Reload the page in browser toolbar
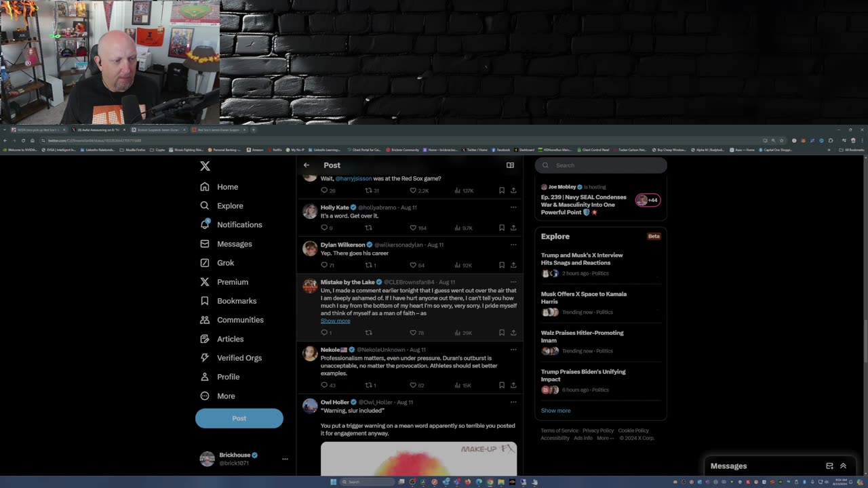The width and height of the screenshot is (868, 488). pos(23,140)
